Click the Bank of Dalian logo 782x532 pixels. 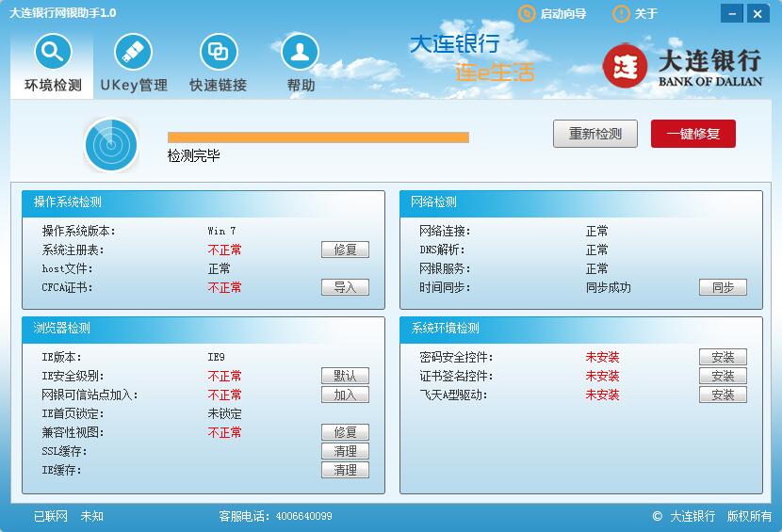[682, 67]
